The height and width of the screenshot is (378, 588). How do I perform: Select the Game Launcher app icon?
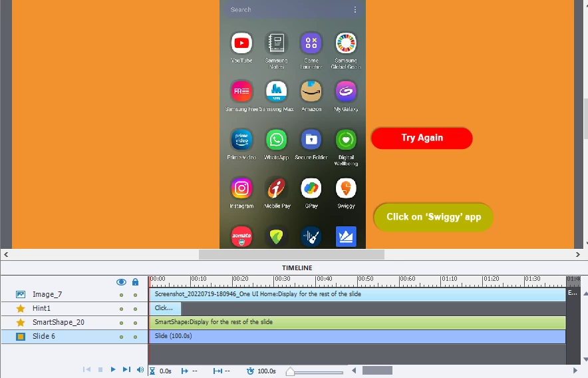pyautogui.click(x=311, y=43)
